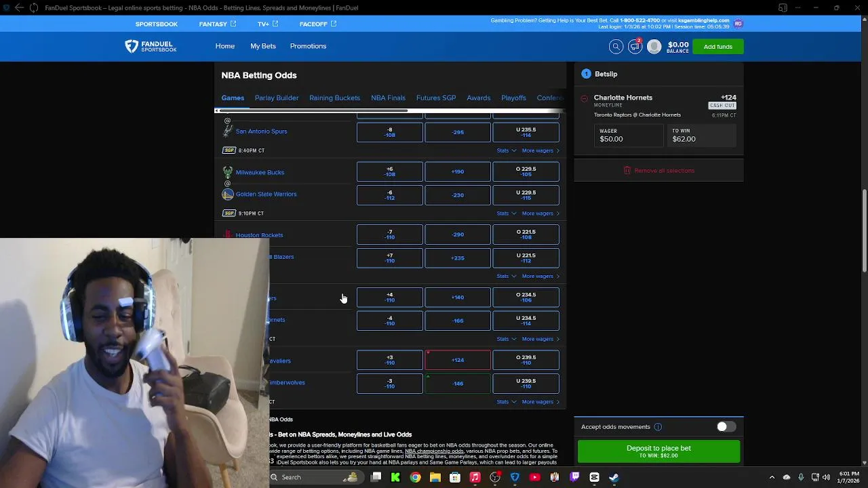Image resolution: width=868 pixels, height=488 pixels.
Task: Open the TV+ external link
Action: pos(268,24)
